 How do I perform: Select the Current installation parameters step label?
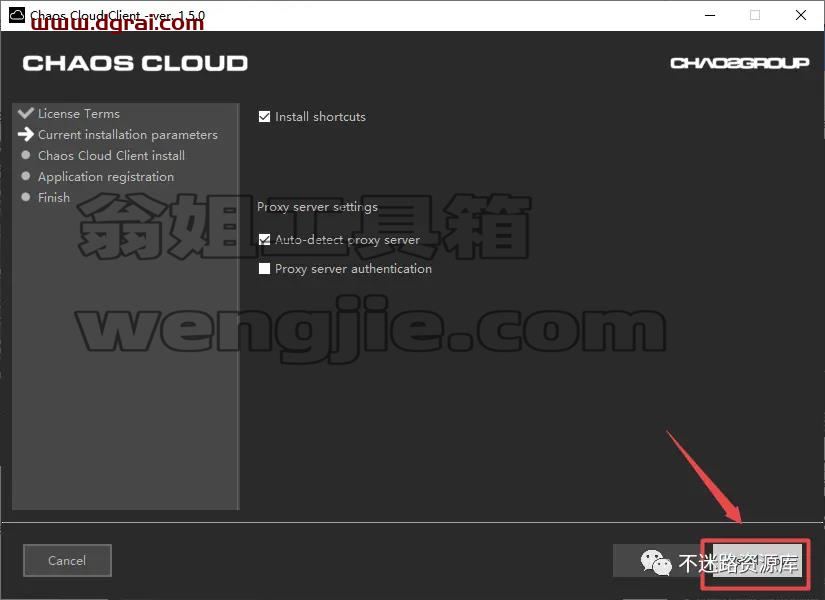[128, 135]
